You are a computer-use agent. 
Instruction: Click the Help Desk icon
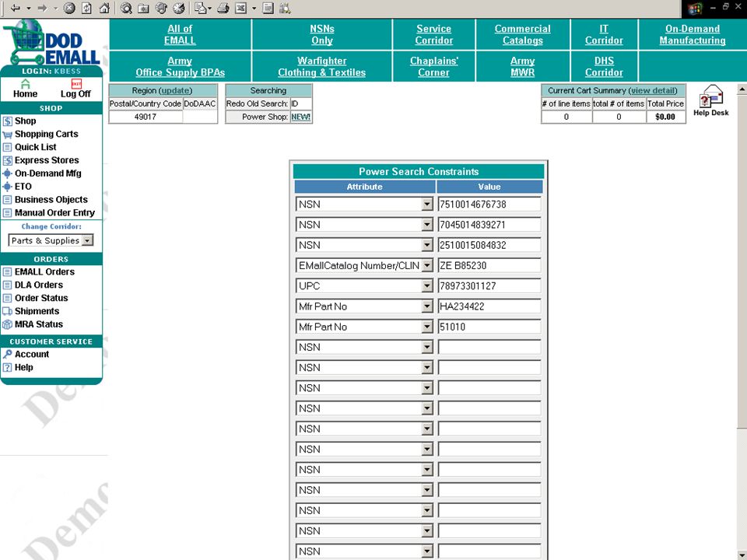point(710,96)
